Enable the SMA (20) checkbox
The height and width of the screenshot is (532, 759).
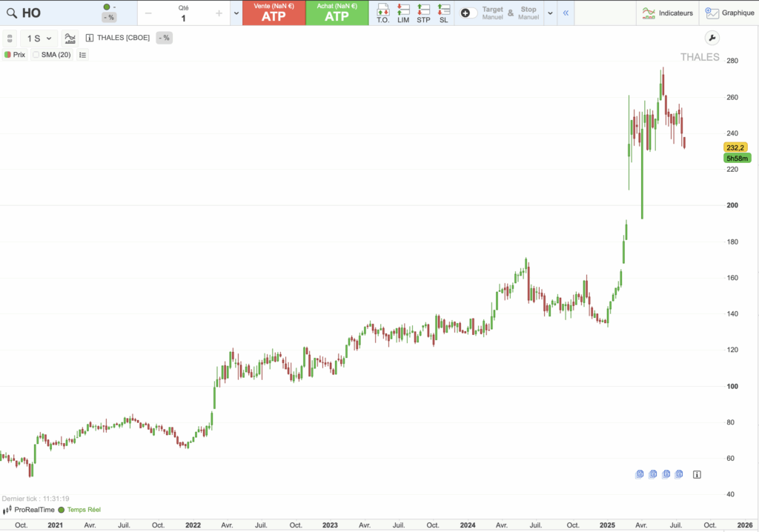(36, 55)
